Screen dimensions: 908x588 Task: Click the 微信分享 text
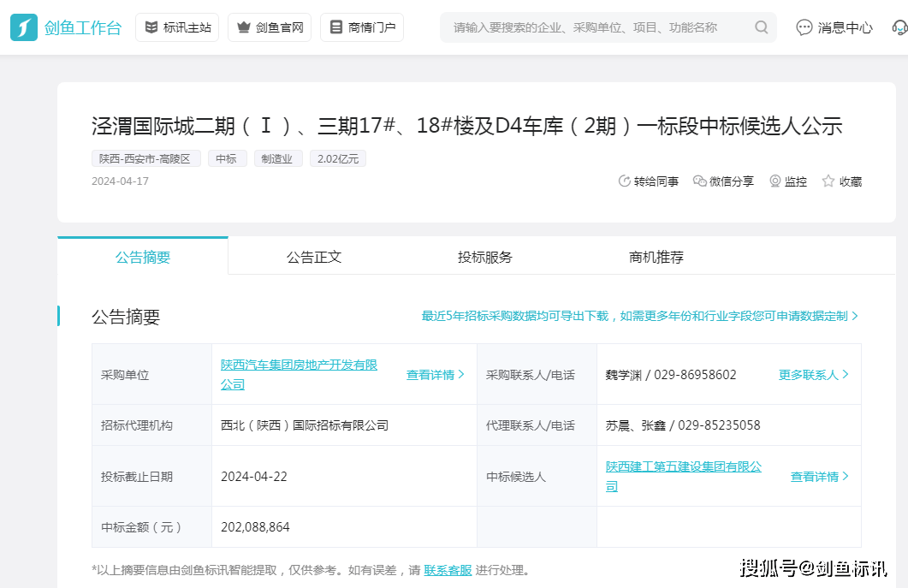tap(732, 182)
